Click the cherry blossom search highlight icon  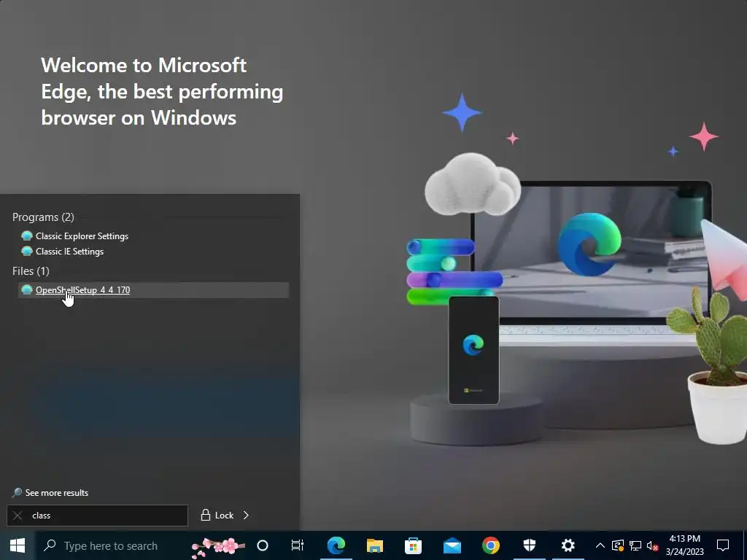(218, 548)
